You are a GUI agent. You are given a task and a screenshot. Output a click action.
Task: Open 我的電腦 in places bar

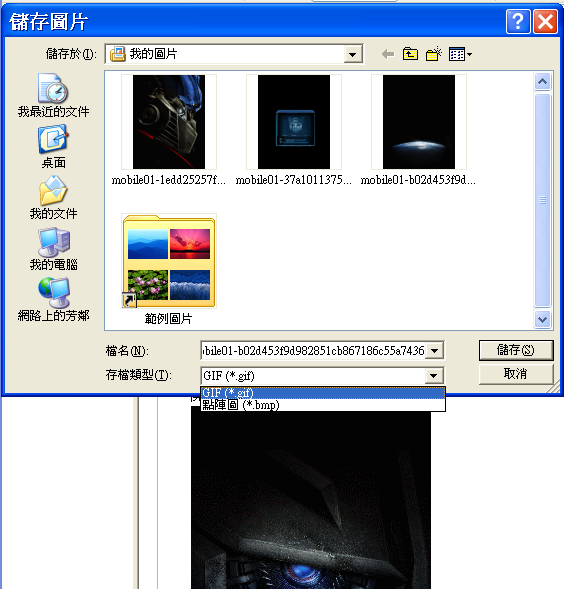[53, 249]
